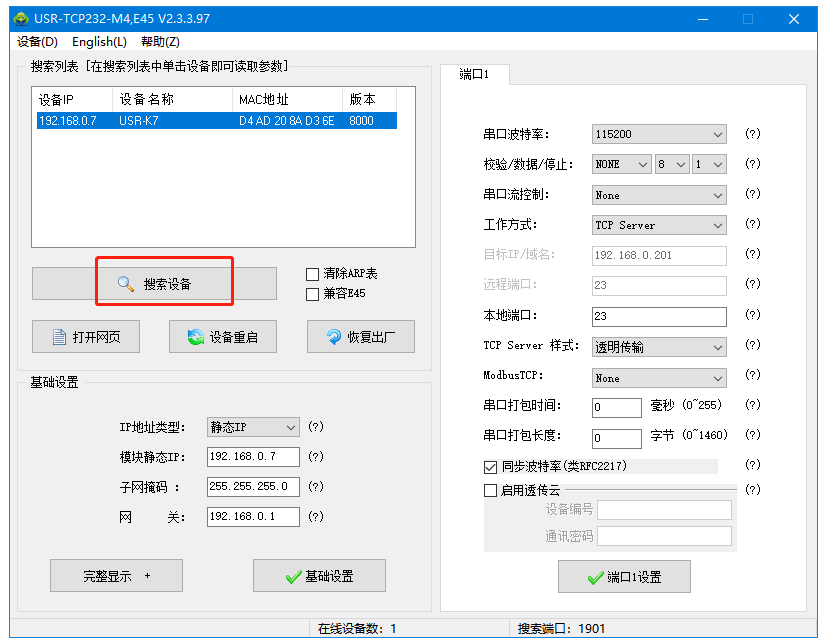Open the 串口波特率 115200 dropdown
Screen dimensions: 820x644
point(660,134)
